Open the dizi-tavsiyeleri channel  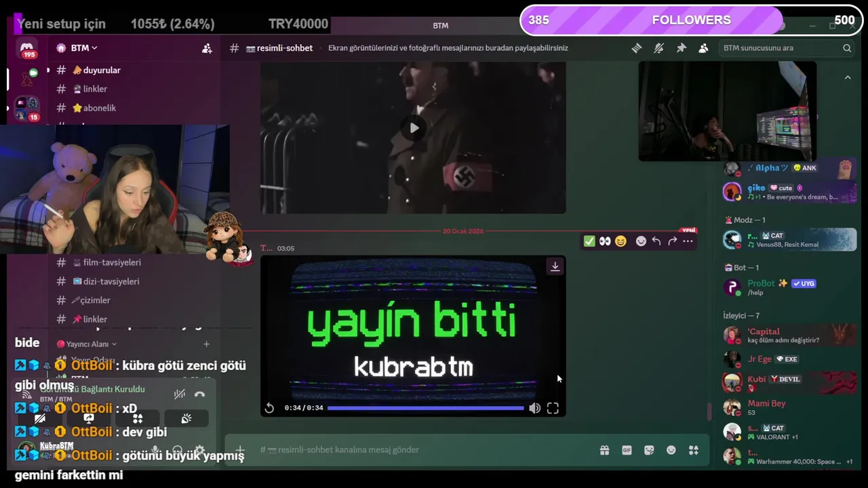pyautogui.click(x=106, y=281)
